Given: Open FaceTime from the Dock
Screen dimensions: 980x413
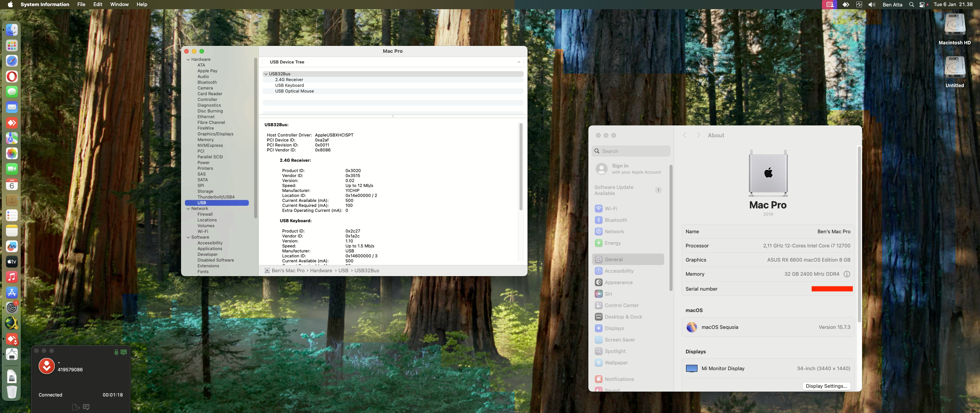Looking at the screenshot, I should (12, 169).
